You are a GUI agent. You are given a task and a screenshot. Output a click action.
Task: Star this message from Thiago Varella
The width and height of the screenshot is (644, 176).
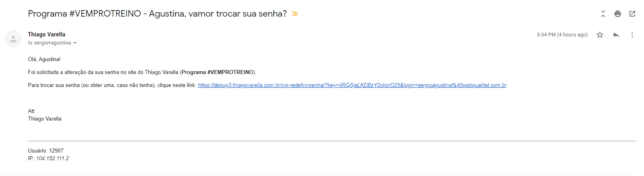point(600,35)
